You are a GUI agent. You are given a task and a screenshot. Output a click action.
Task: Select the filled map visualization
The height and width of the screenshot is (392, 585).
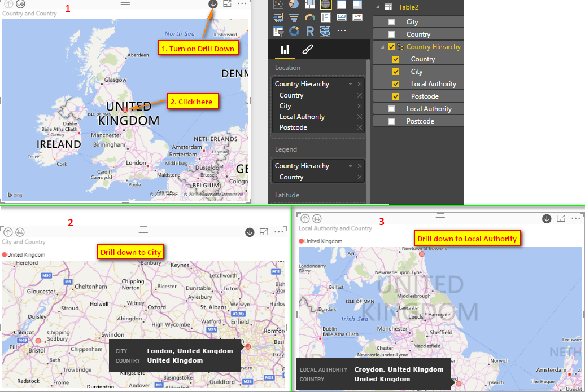point(278,17)
